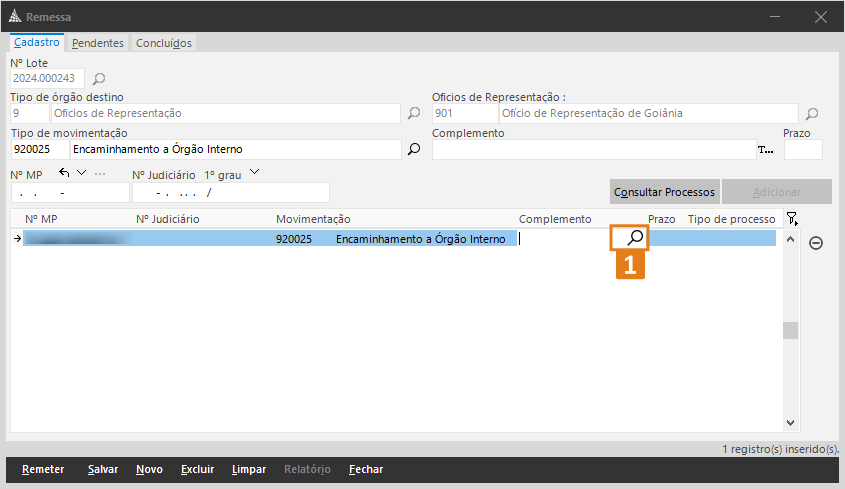Click the Prazo column header in grid
The height and width of the screenshot is (489, 845).
(x=662, y=219)
